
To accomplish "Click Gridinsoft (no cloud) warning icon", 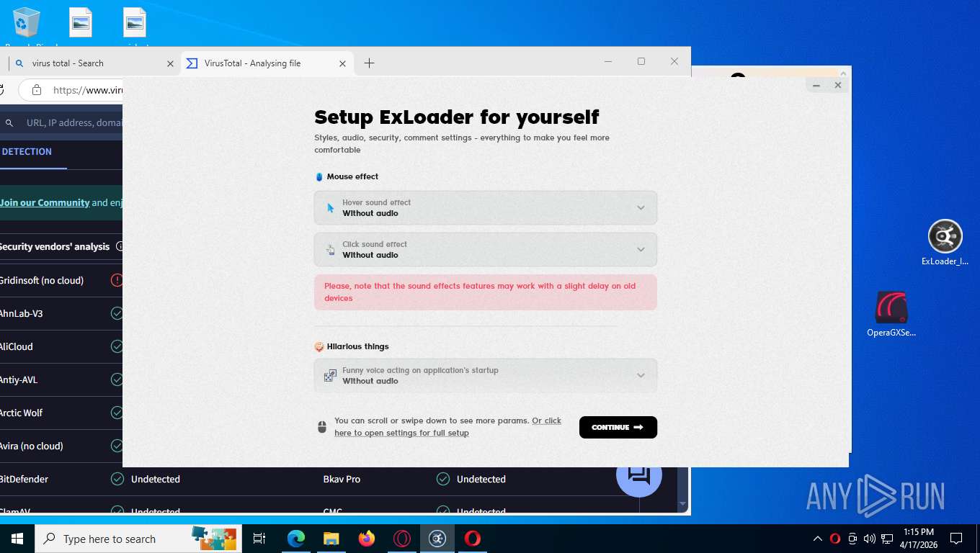I will pyautogui.click(x=117, y=280).
